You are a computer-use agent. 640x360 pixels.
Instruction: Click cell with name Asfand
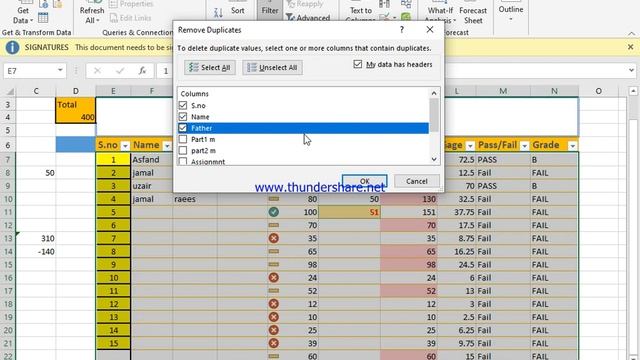point(151,160)
